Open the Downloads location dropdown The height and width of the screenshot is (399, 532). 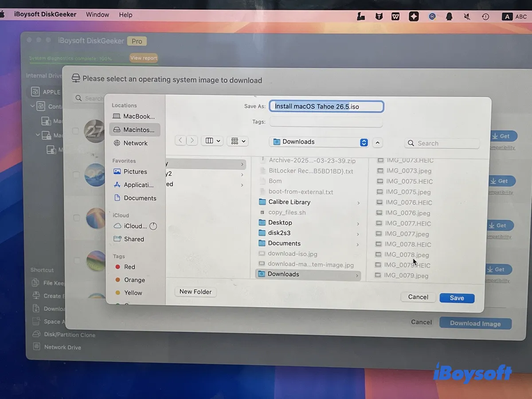click(x=319, y=142)
